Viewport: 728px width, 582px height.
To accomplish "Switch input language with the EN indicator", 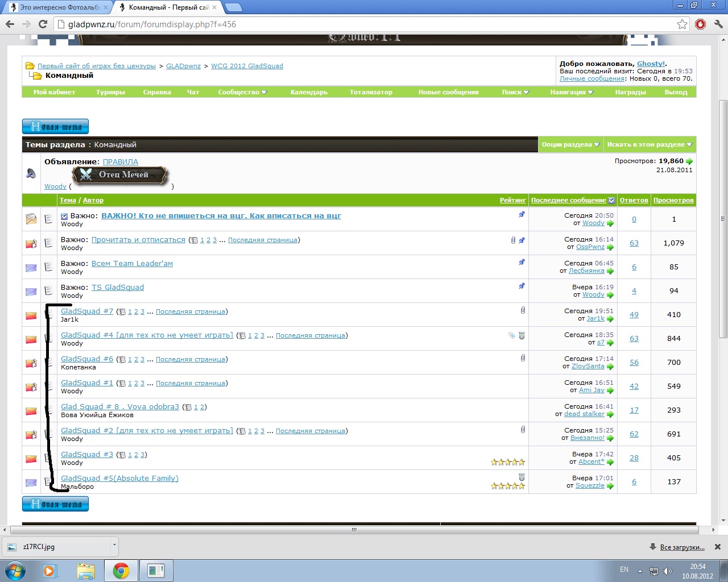I will coord(624,569).
